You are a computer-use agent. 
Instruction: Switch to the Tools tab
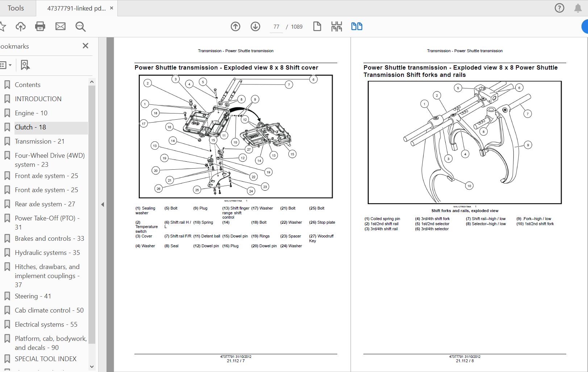16,8
